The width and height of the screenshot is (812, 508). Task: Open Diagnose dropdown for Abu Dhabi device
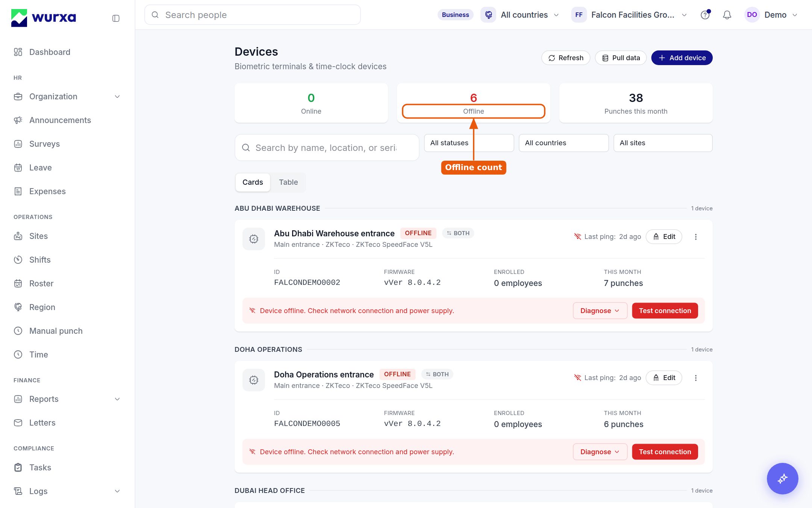click(600, 311)
